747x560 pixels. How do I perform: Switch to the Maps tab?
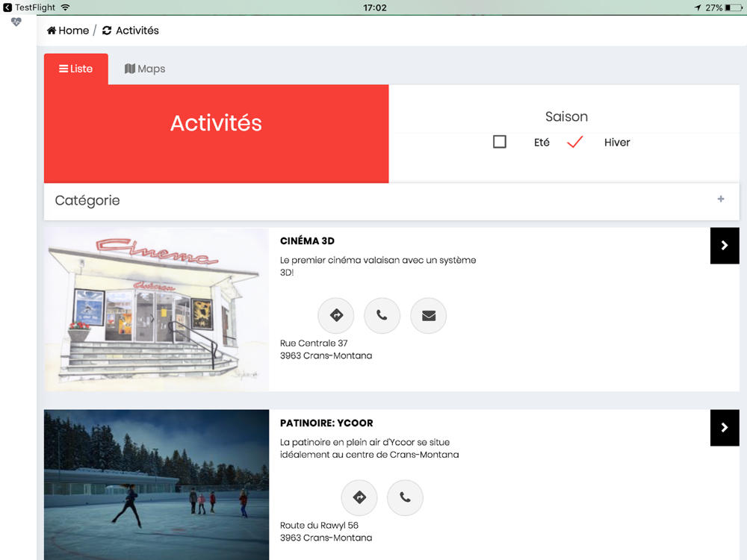[x=145, y=69]
